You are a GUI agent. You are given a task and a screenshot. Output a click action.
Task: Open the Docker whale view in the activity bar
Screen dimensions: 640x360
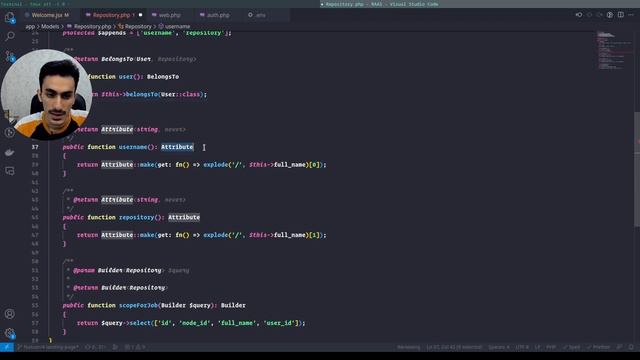pyautogui.click(x=10, y=152)
